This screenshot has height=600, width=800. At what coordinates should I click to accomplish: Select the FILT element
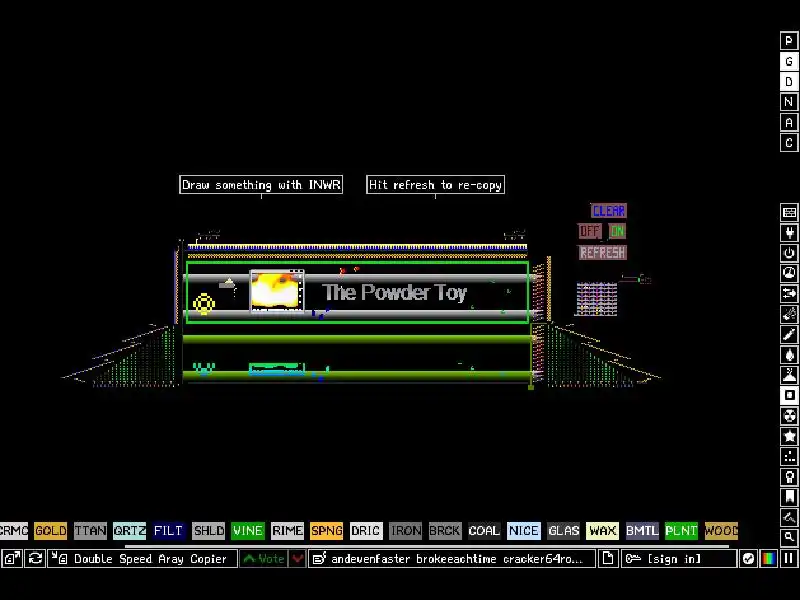pos(168,531)
